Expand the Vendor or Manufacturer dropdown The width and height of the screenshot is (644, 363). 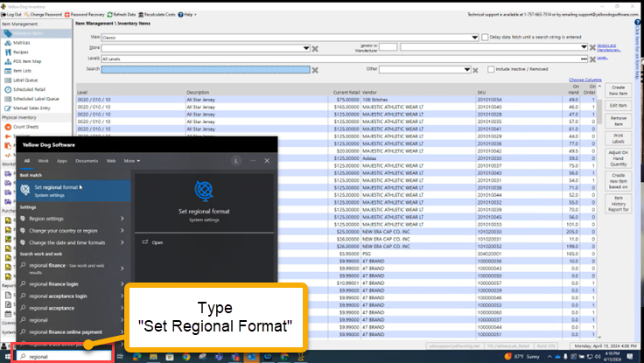click(x=584, y=47)
